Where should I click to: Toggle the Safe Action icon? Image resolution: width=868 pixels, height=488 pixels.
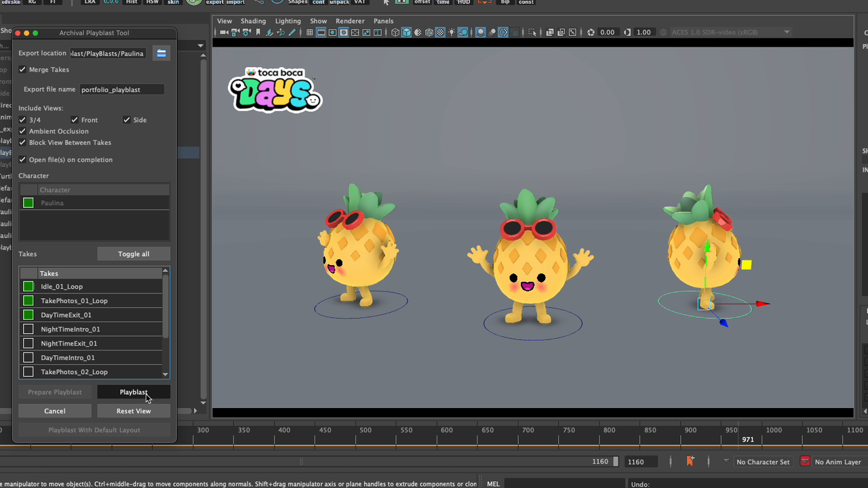click(x=366, y=32)
